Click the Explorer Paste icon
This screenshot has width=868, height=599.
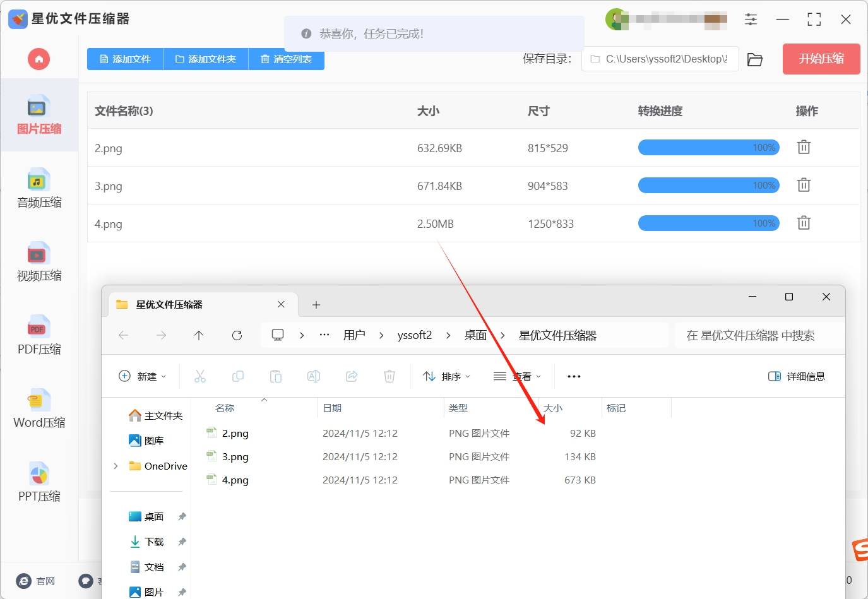pos(276,376)
